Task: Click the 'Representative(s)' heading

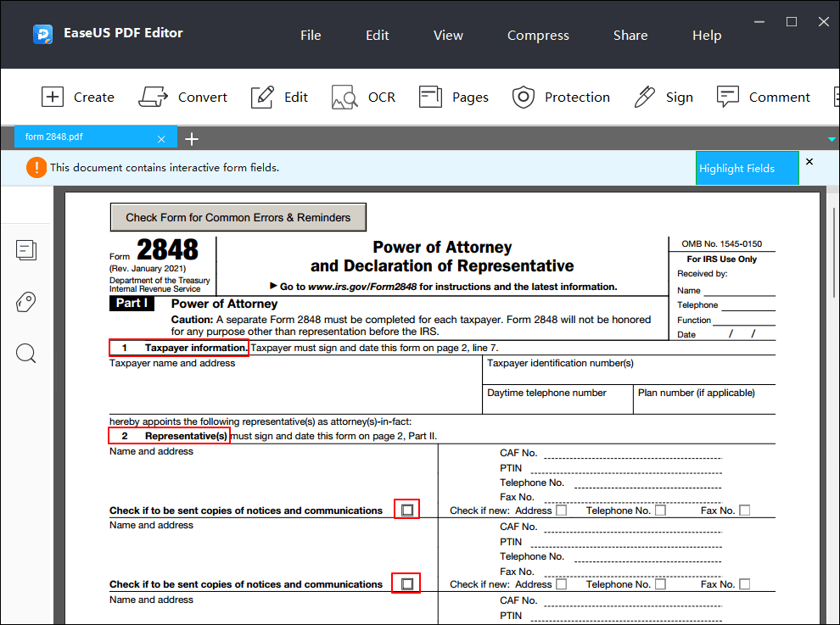Action: [x=186, y=436]
